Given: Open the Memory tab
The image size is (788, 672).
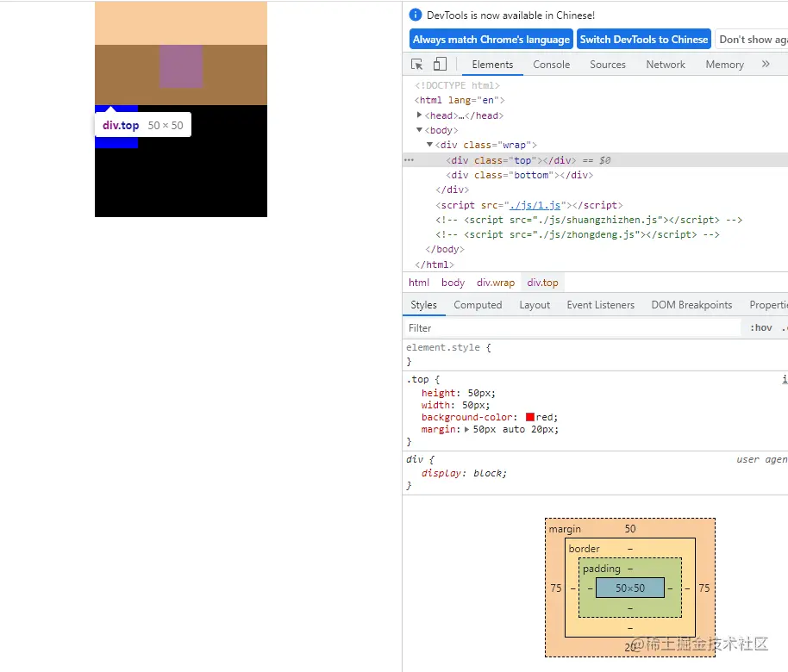Looking at the screenshot, I should (725, 65).
